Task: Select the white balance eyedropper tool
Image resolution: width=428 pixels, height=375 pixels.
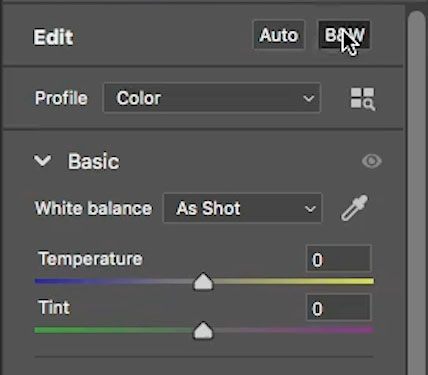Action: 354,208
